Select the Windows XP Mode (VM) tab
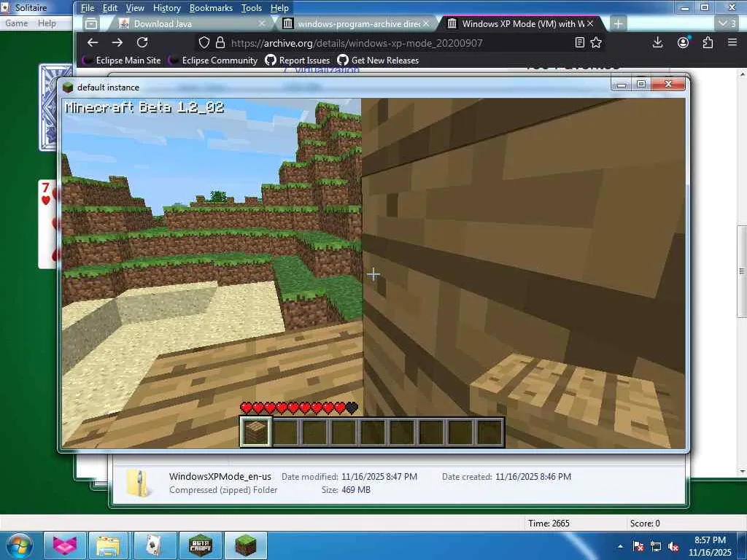This screenshot has width=747, height=560. pyautogui.click(x=522, y=23)
